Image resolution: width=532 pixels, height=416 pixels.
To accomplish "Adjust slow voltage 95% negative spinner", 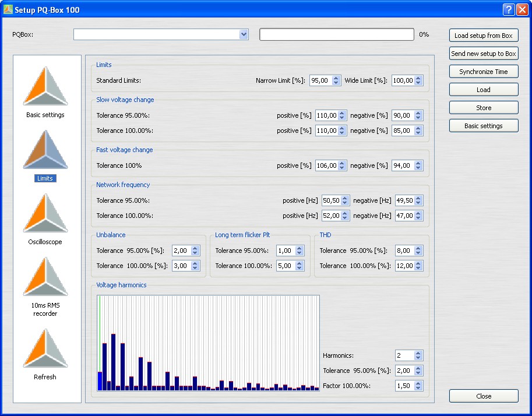I will click(x=418, y=115).
